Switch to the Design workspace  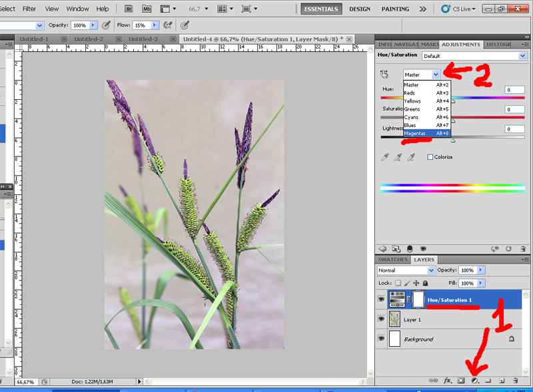pos(360,9)
